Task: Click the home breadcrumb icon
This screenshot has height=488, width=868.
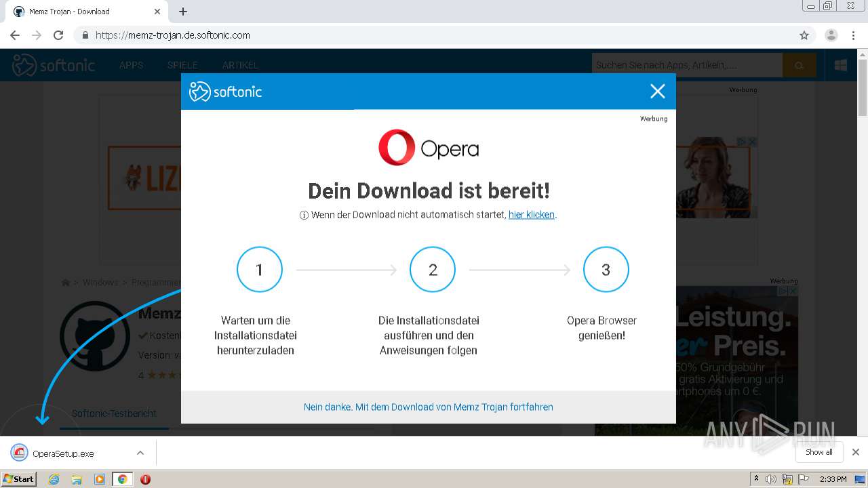Action: coord(66,283)
